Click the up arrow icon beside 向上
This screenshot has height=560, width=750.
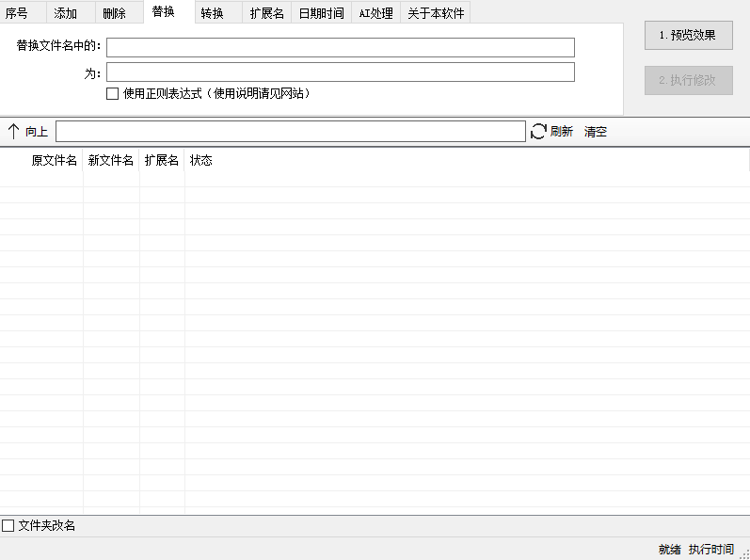[x=13, y=132]
